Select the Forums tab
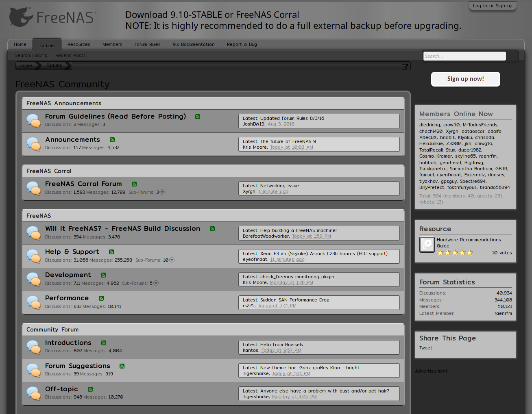532x414 pixels. tap(47, 45)
